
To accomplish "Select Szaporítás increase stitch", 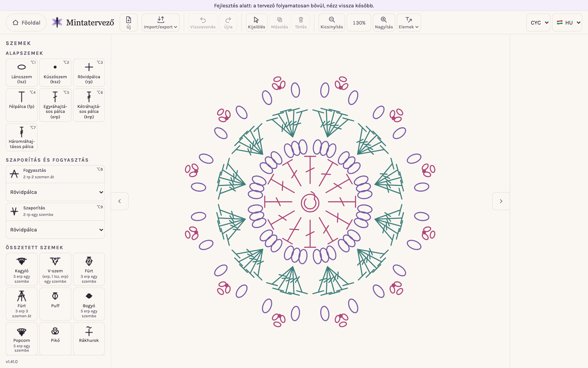I will pyautogui.click(x=55, y=212).
